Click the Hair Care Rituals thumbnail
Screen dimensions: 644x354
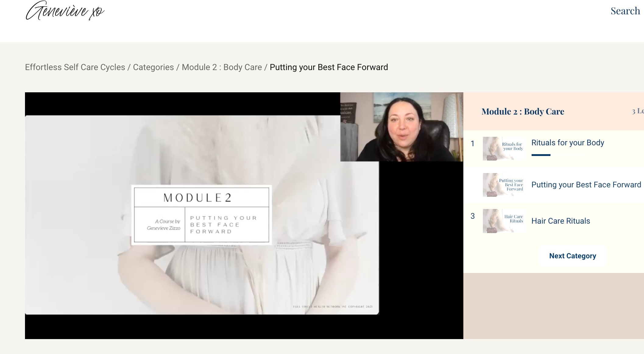pos(504,221)
